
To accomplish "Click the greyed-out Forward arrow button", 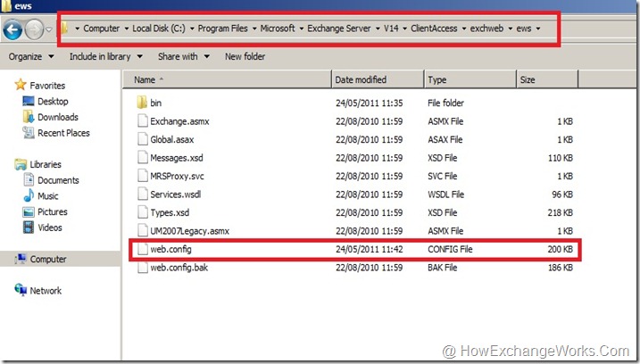I will 34,29.
